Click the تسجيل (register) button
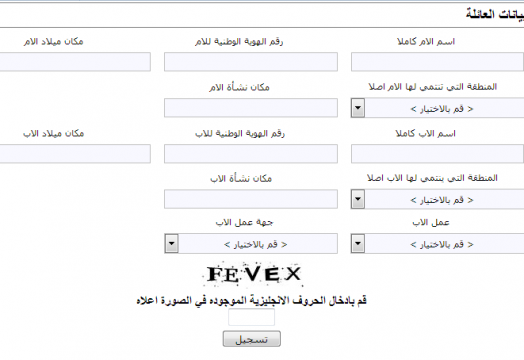The image size is (524, 360). click(252, 339)
